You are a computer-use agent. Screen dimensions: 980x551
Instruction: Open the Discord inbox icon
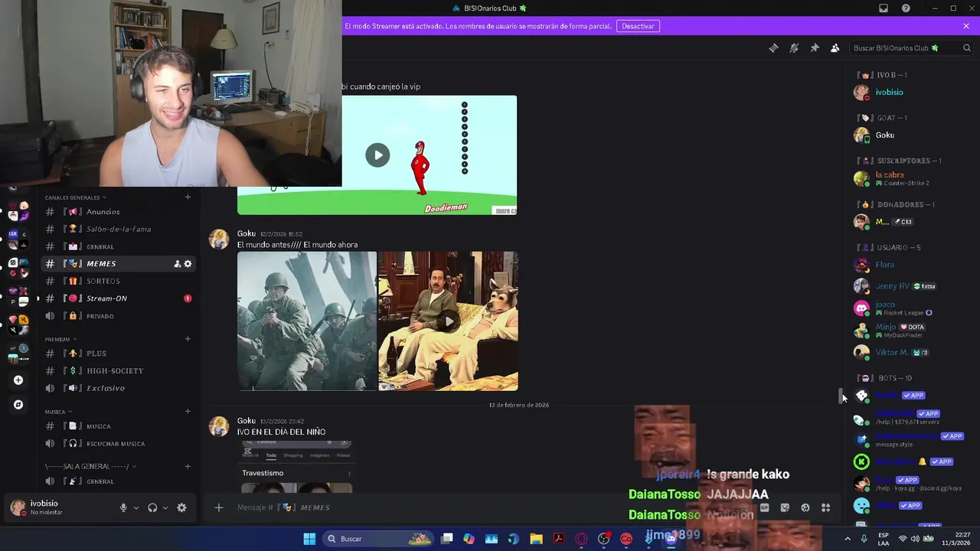pos(883,8)
